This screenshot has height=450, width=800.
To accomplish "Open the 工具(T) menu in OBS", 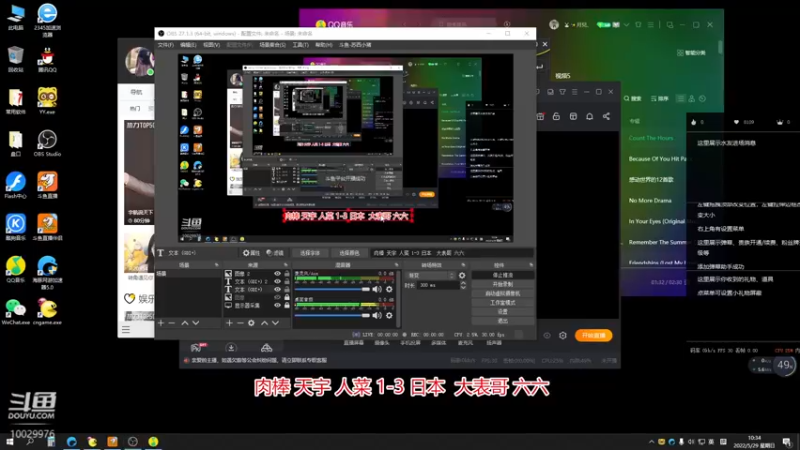I will [x=301, y=45].
